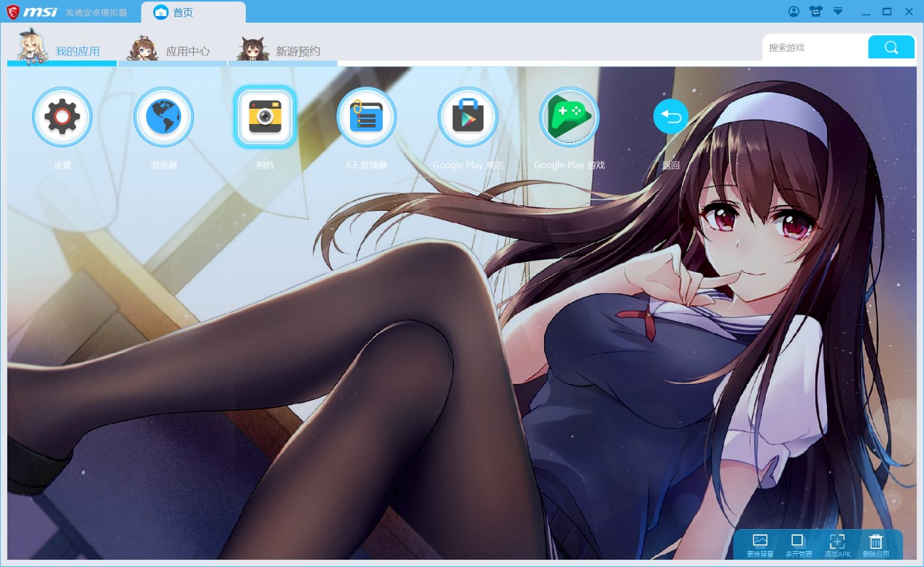Expand the title bar dropdown menu arrow
Viewport: 924px width, 567px height.
[838, 12]
